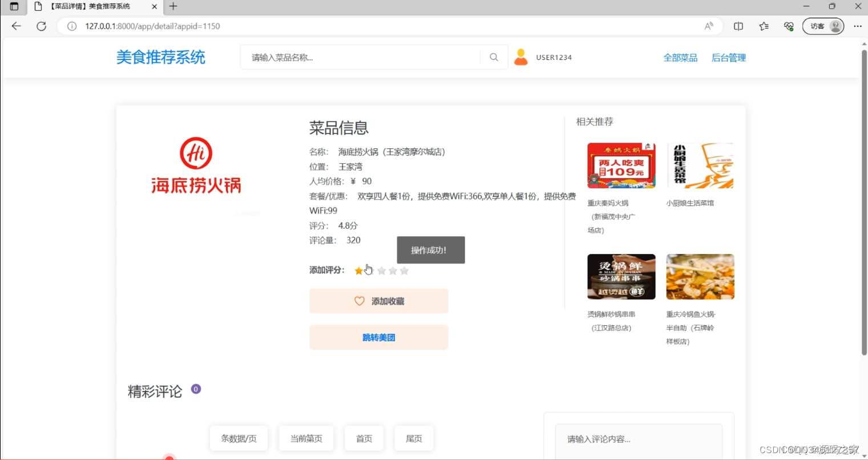Viewport: 868px width, 460px height.
Task: Click the 首页 pagination button
Action: tap(364, 438)
